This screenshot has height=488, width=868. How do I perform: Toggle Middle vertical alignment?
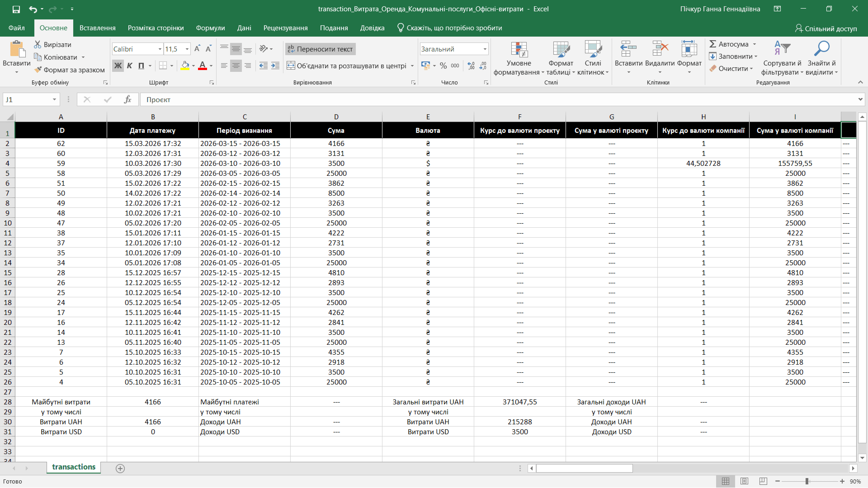[236, 49]
